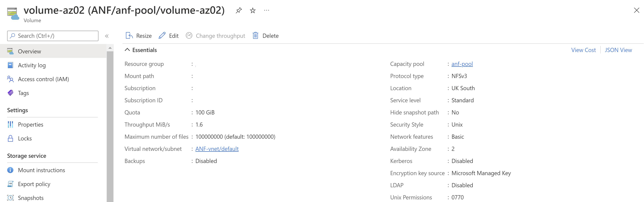Click the Edit pencil icon

(x=162, y=36)
